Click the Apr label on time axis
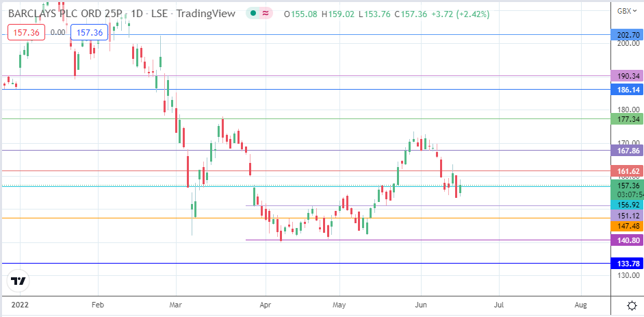 (266, 305)
